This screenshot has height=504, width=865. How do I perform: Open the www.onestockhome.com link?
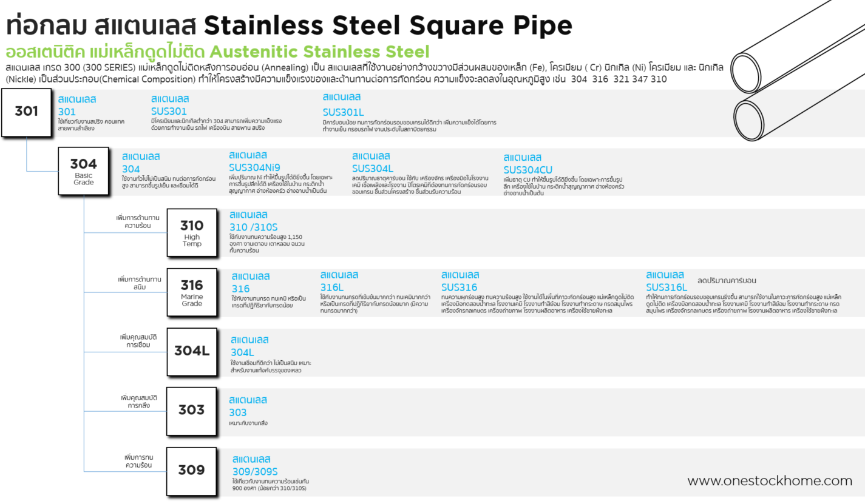770,481
